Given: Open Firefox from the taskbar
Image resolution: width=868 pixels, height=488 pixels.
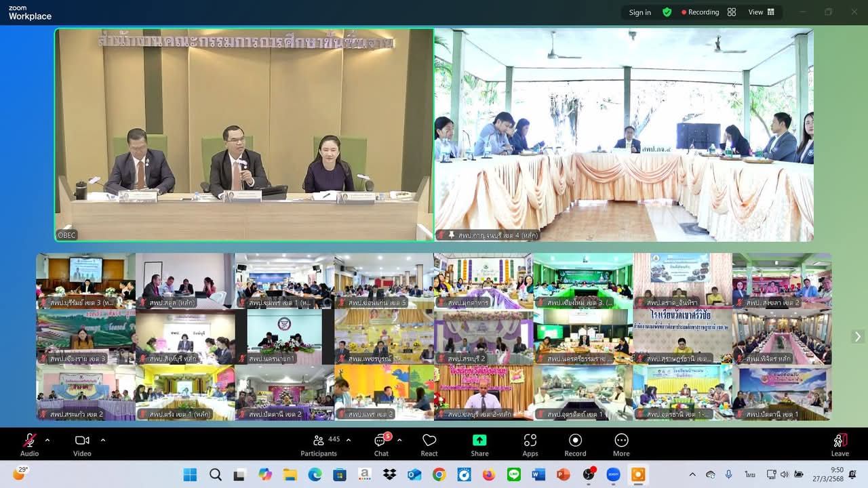Looking at the screenshot, I should 489,474.
